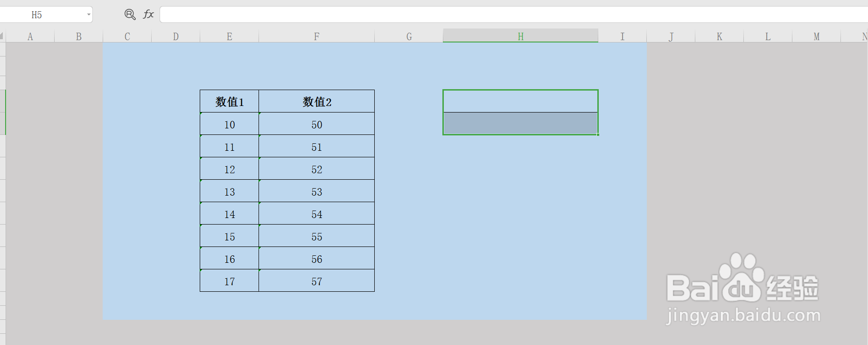868x345 pixels.
Task: Select column F header
Action: 317,36
